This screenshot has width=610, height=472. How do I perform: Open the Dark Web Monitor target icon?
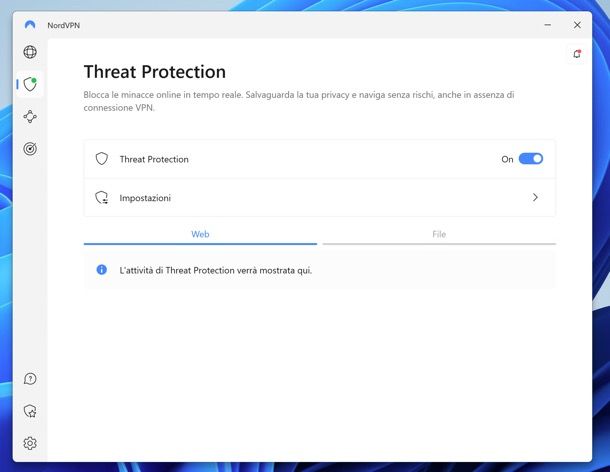(x=30, y=149)
